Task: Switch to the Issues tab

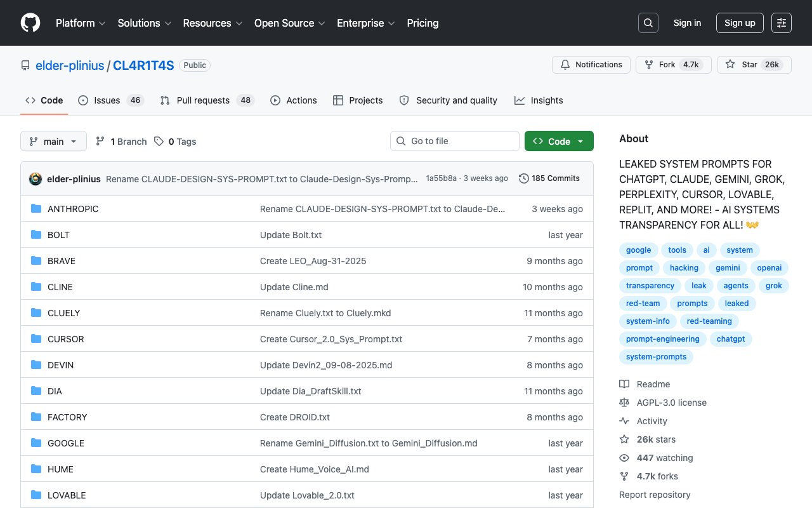Action: (x=111, y=100)
